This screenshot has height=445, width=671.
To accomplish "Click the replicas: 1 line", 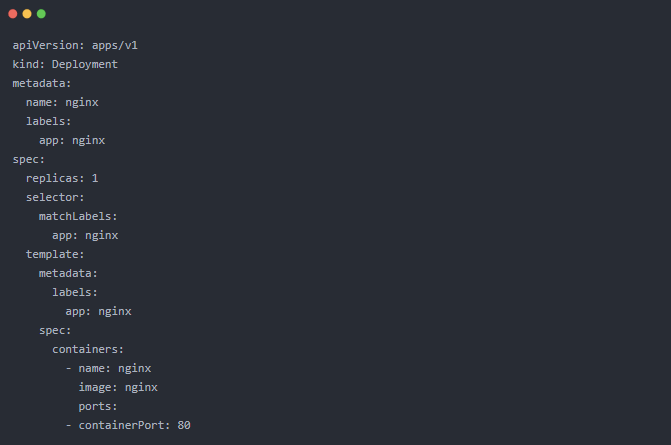I will 62,178.
